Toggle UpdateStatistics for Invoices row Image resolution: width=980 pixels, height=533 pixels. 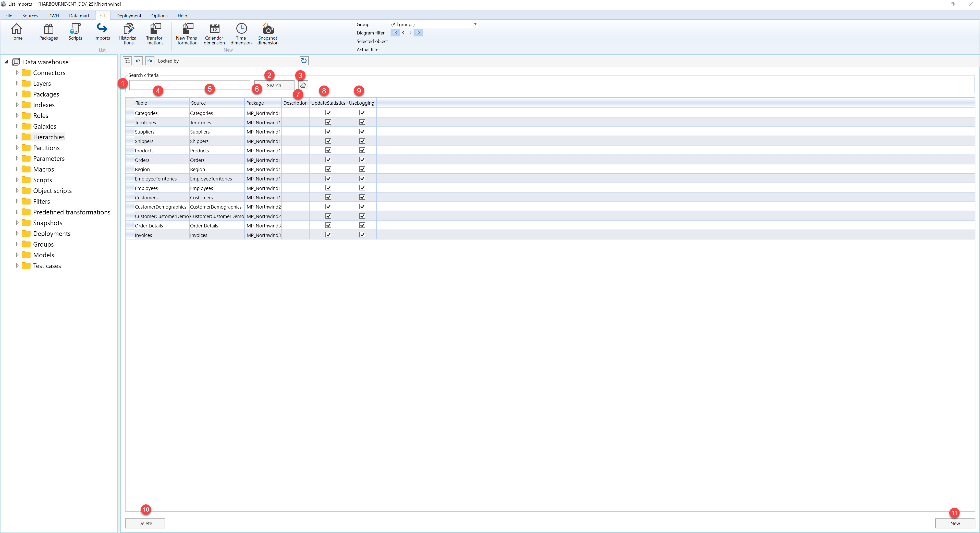click(328, 235)
